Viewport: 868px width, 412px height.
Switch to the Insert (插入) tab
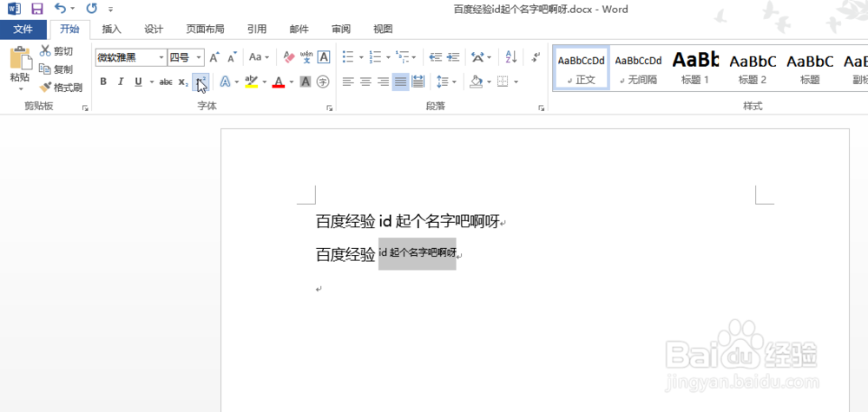coord(111,29)
